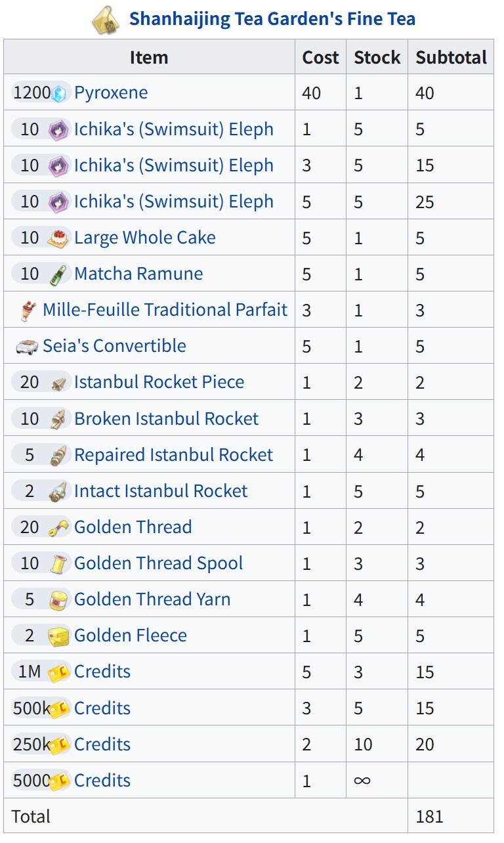The width and height of the screenshot is (504, 843).
Task: Click the Seia's Convertible car icon
Action: (x=27, y=347)
